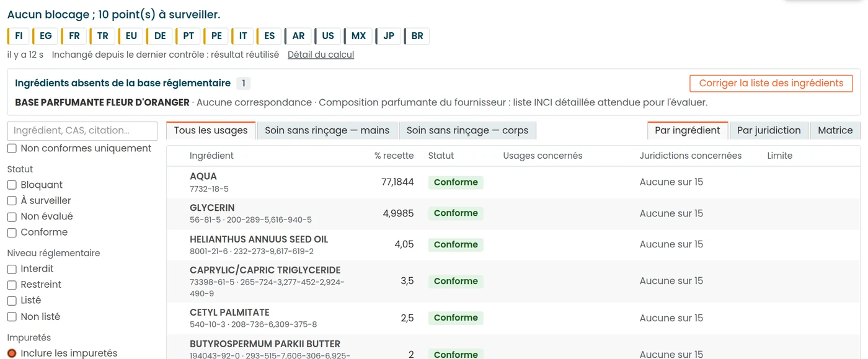Check the Restreint regulatory level filter
Viewport: 868px width, 359px height.
coord(12,285)
